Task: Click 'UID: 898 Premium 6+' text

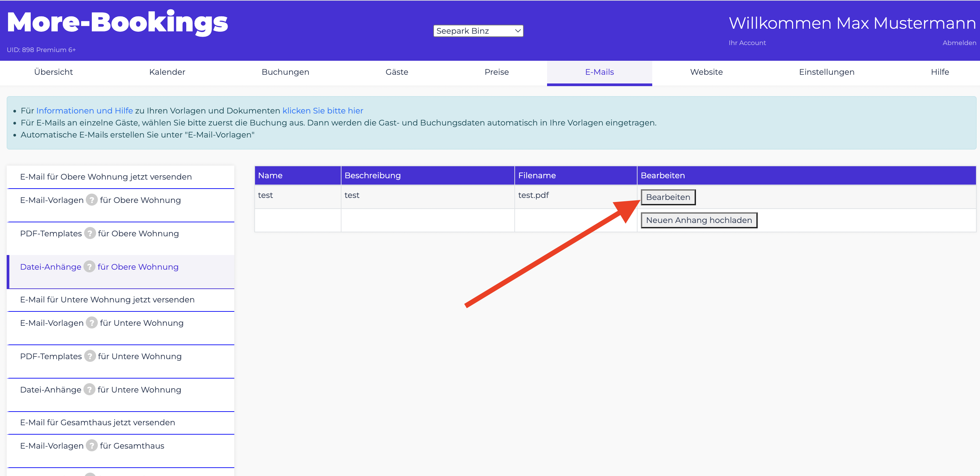Action: click(x=41, y=50)
